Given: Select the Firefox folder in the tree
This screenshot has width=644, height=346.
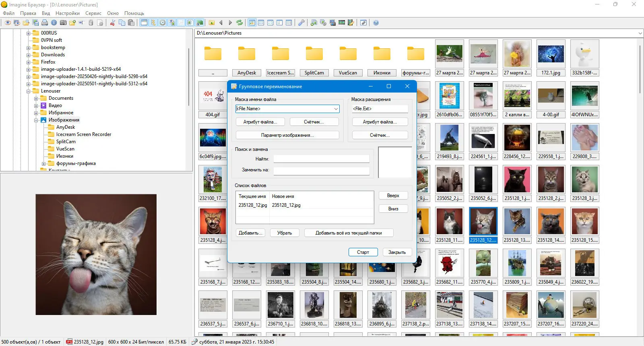Looking at the screenshot, I should click(48, 62).
